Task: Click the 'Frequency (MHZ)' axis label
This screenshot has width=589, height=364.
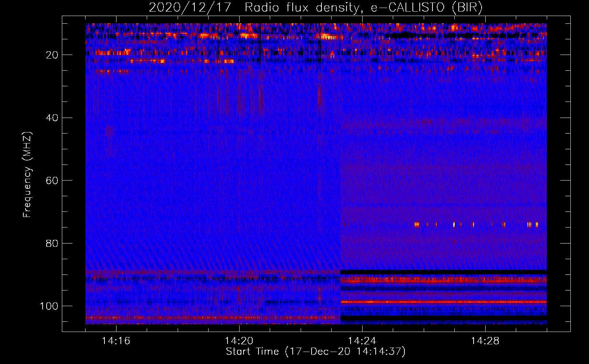Action: [x=27, y=175]
